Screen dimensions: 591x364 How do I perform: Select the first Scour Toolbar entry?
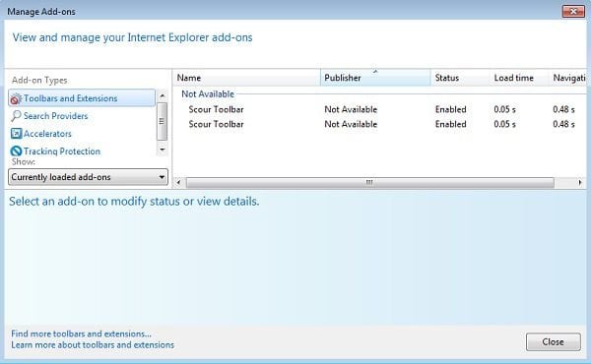216,109
